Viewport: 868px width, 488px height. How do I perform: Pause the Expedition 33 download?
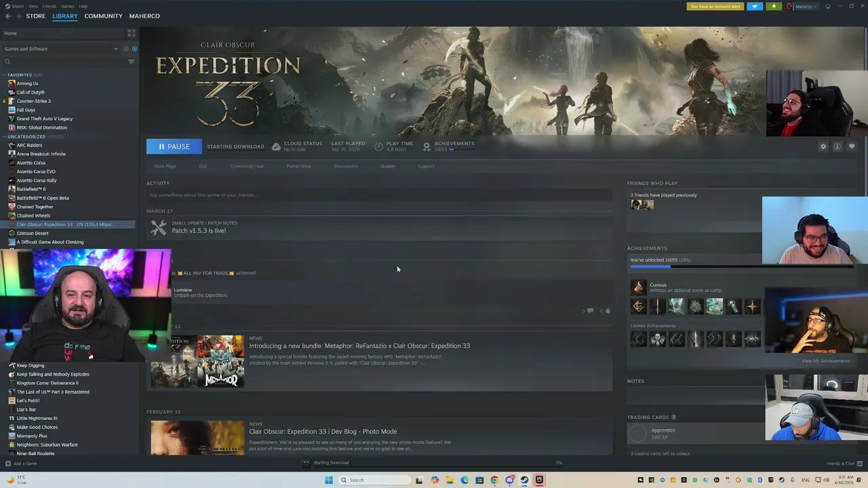[x=174, y=146]
